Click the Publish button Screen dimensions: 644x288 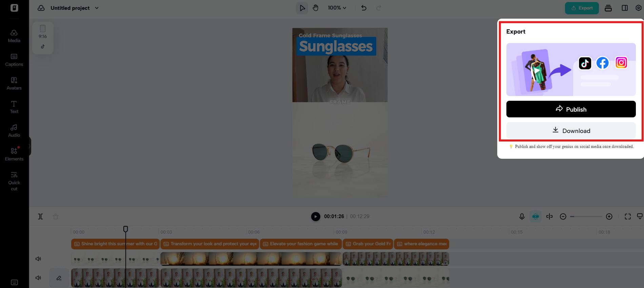pos(571,109)
